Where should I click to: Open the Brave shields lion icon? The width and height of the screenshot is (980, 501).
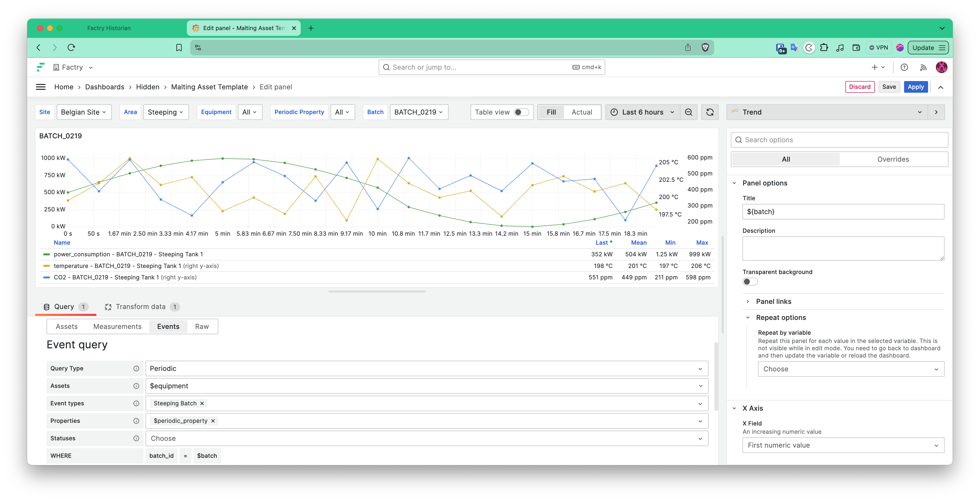point(705,48)
